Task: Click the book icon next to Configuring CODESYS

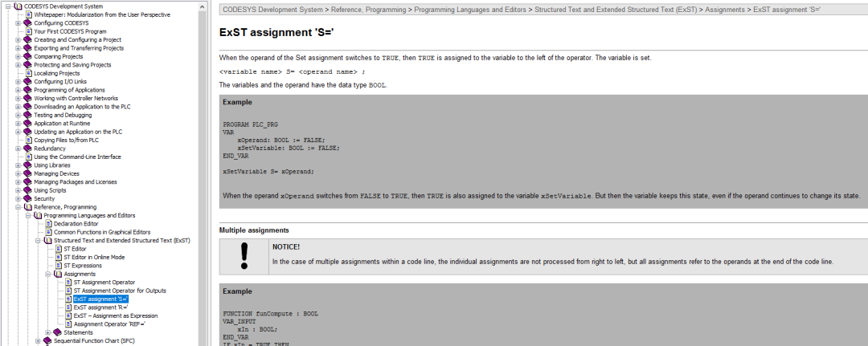Action: 27,23
